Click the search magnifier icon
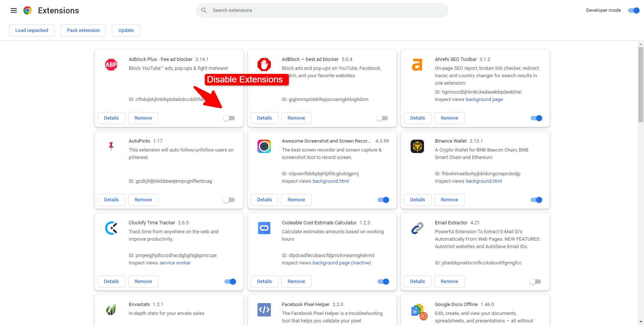644x325 pixels. tap(204, 10)
